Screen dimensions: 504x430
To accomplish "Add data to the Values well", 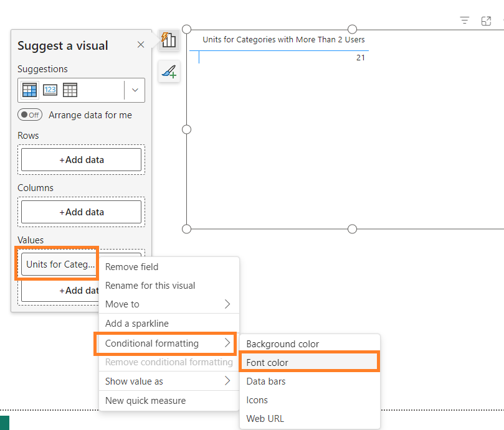I will pos(60,291).
